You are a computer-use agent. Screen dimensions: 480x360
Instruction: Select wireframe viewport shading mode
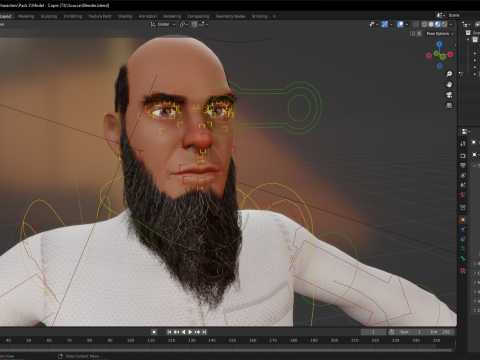click(x=424, y=24)
